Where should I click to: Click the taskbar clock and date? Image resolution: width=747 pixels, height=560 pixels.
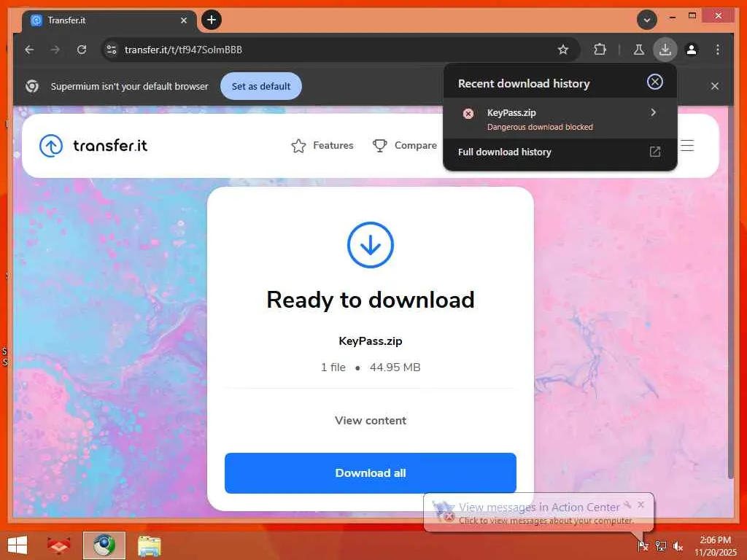click(x=715, y=545)
